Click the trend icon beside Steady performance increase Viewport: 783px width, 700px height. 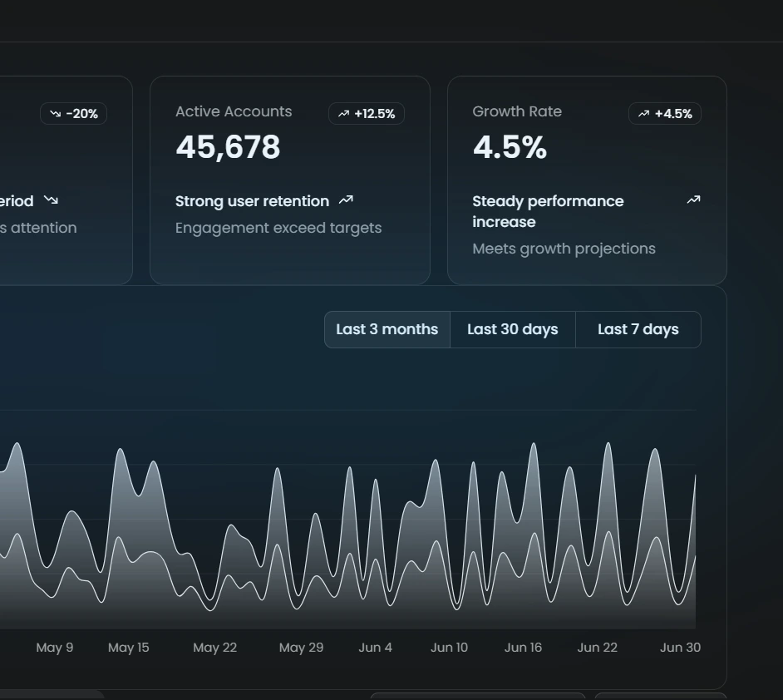pyautogui.click(x=693, y=200)
